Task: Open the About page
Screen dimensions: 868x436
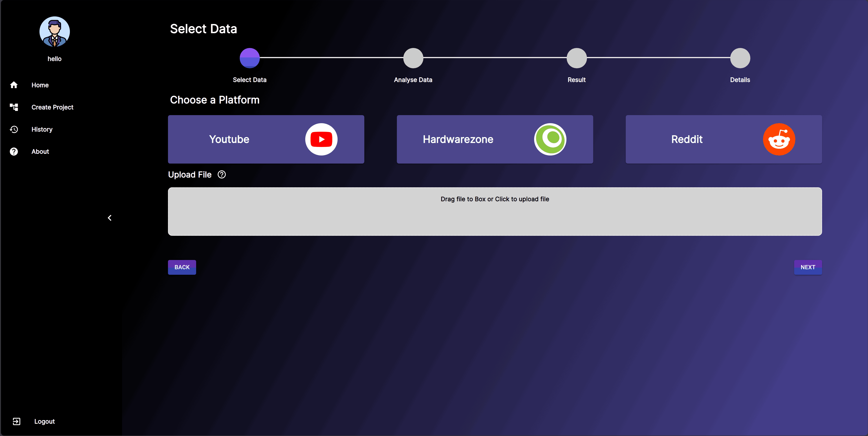Action: point(40,152)
